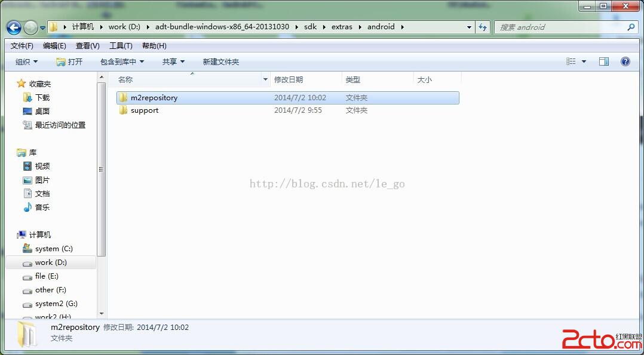The width and height of the screenshot is (644, 355).
Task: Click the search magnifier icon
Action: point(631,27)
